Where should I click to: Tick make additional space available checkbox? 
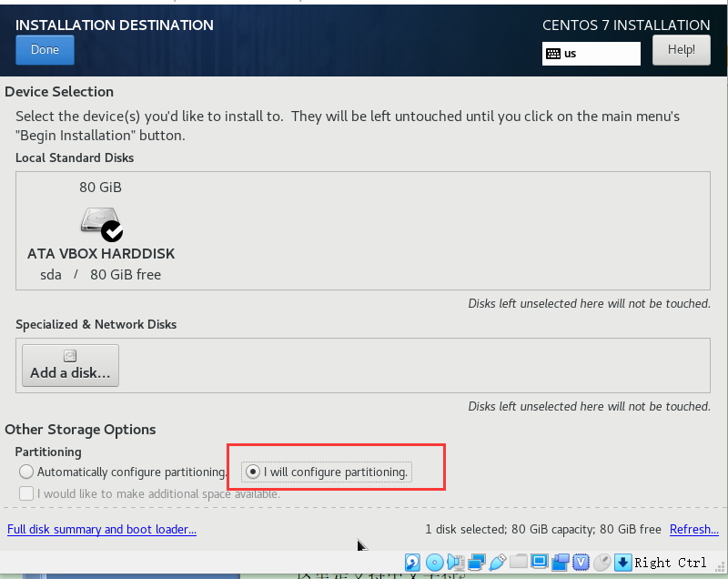[26, 493]
